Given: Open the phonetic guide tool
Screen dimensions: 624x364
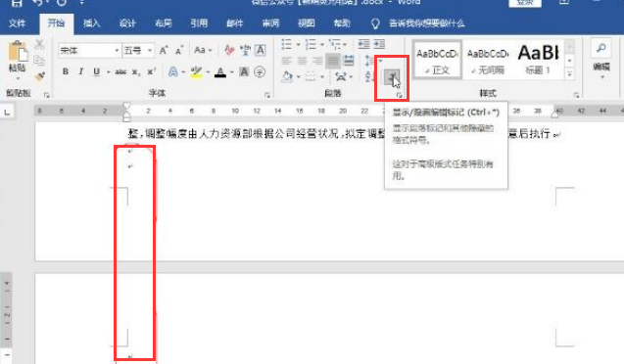Looking at the screenshot, I should click(x=245, y=50).
